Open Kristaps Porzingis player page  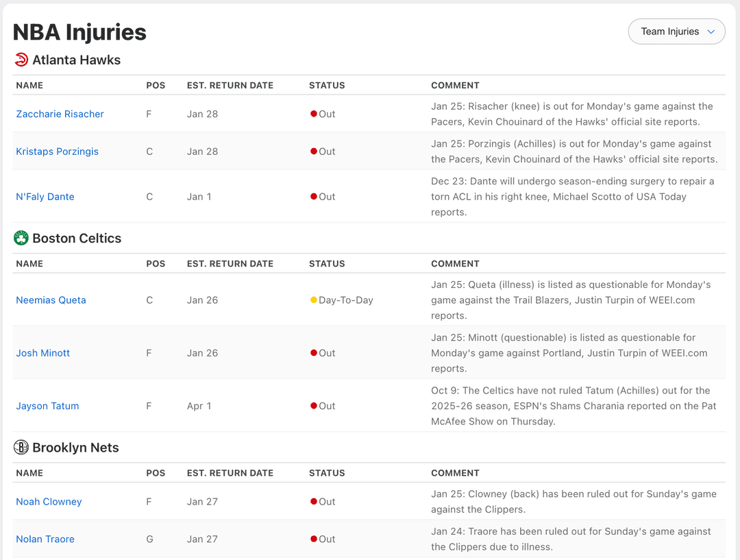point(57,151)
